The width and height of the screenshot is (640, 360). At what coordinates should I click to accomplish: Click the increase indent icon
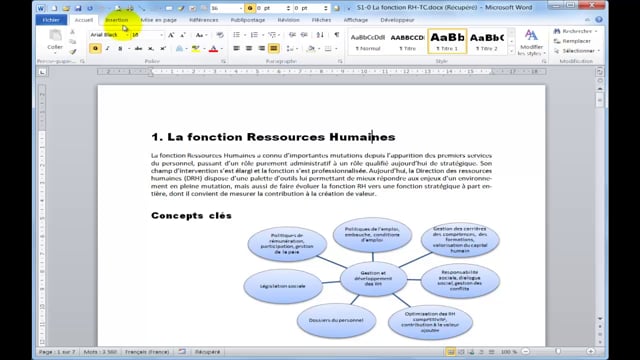(304, 35)
